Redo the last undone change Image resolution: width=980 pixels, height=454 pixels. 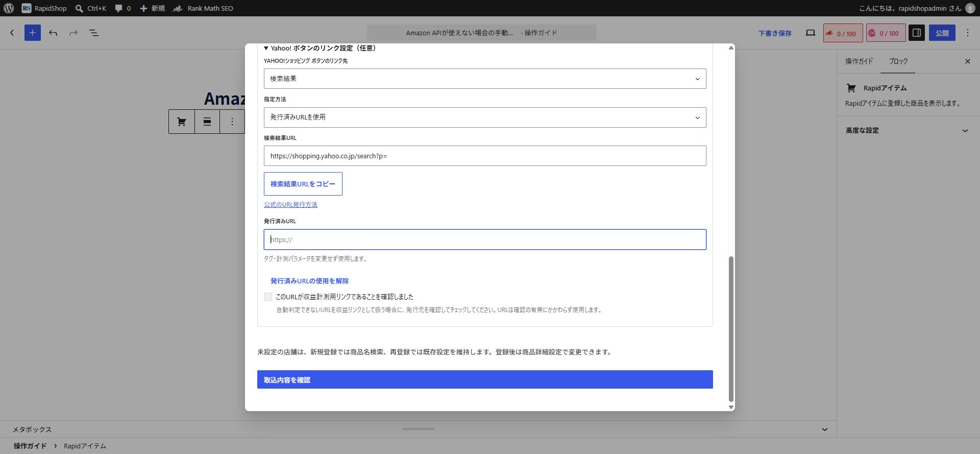coord(73,33)
